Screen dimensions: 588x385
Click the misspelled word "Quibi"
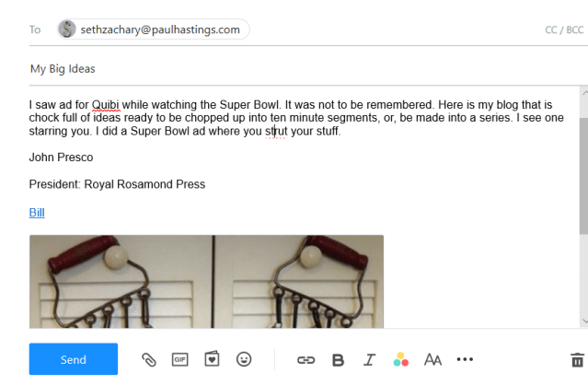click(x=107, y=104)
